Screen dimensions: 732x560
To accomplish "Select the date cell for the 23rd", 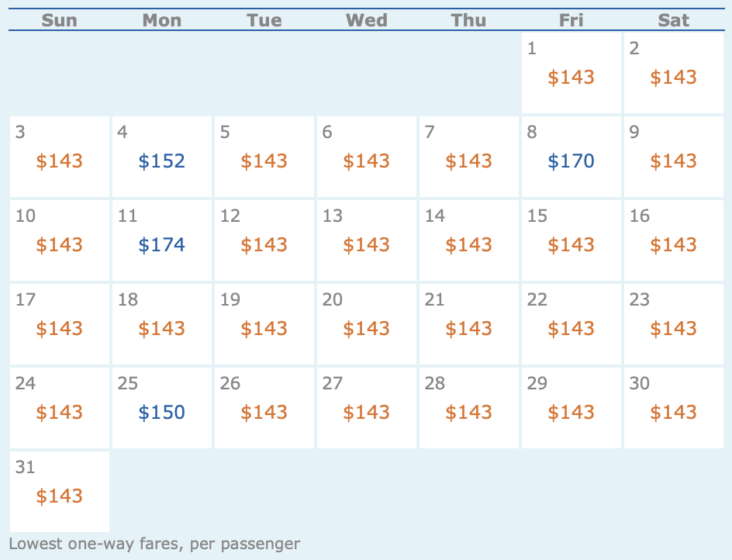I will [673, 321].
